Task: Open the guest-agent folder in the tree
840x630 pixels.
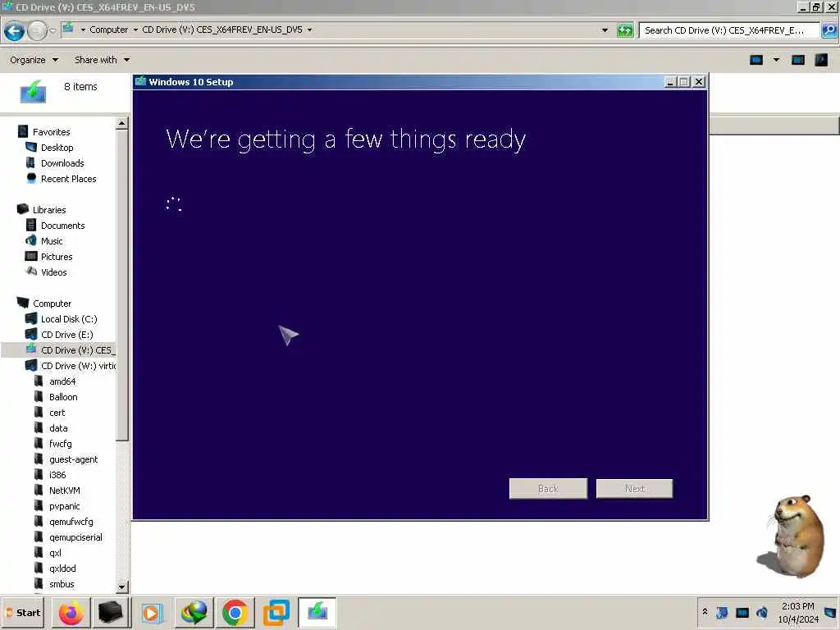Action: [x=73, y=459]
